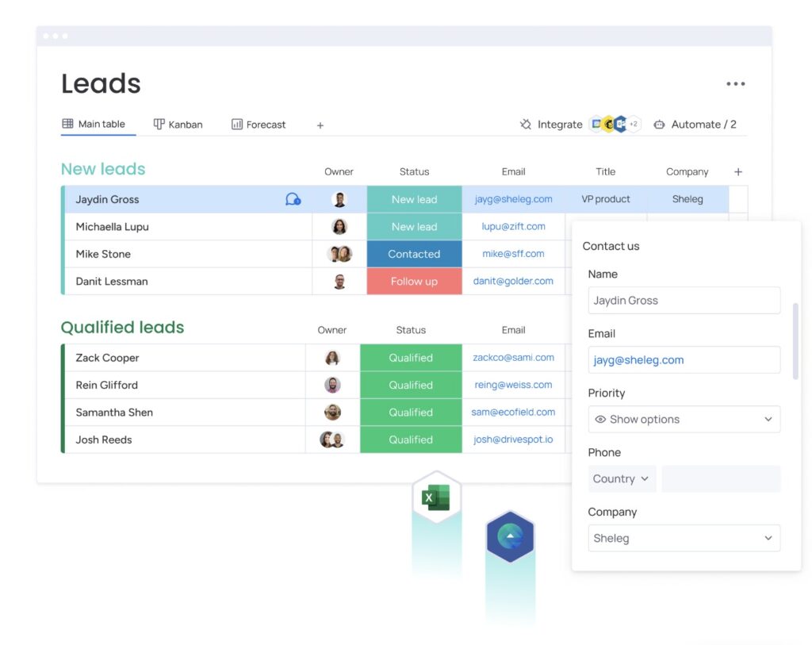Collapse the New leads group title
The image size is (812, 645).
coord(103,170)
